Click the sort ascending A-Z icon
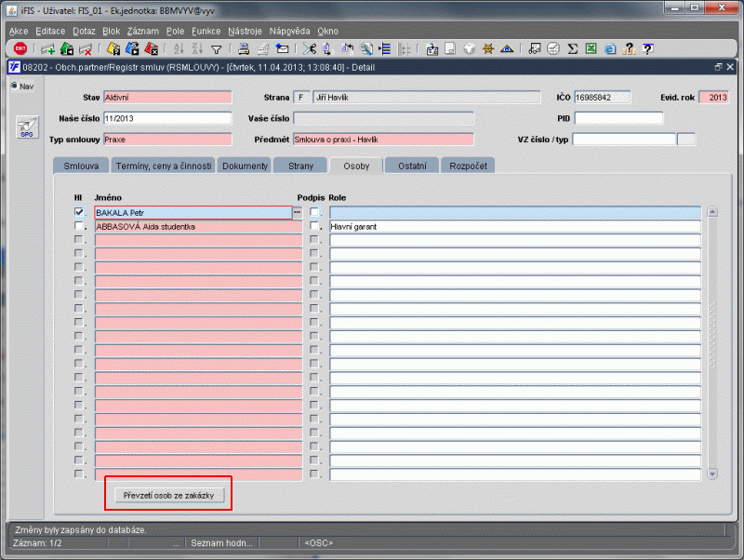 (x=179, y=48)
